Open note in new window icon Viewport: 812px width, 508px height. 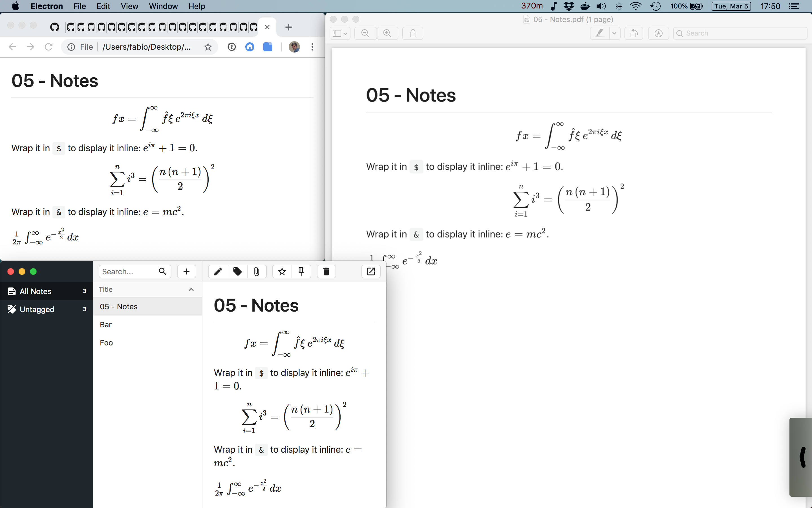pos(371,271)
